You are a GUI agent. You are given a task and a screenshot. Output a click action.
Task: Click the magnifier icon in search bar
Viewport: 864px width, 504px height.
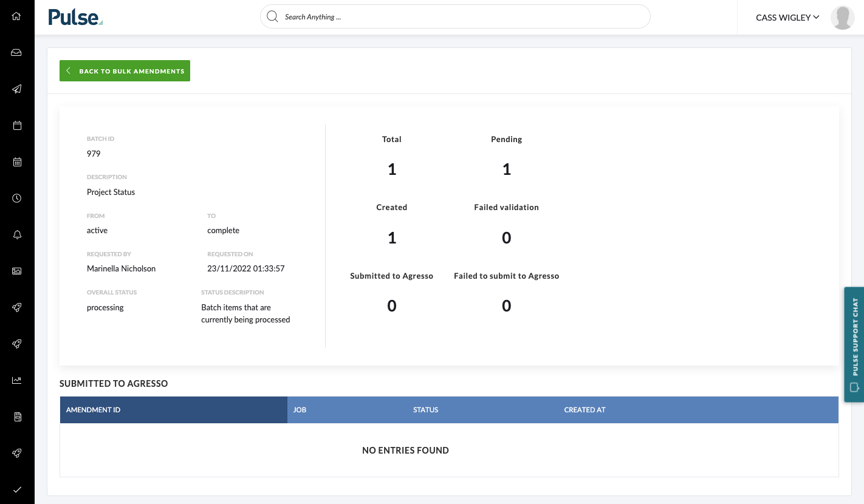click(272, 16)
